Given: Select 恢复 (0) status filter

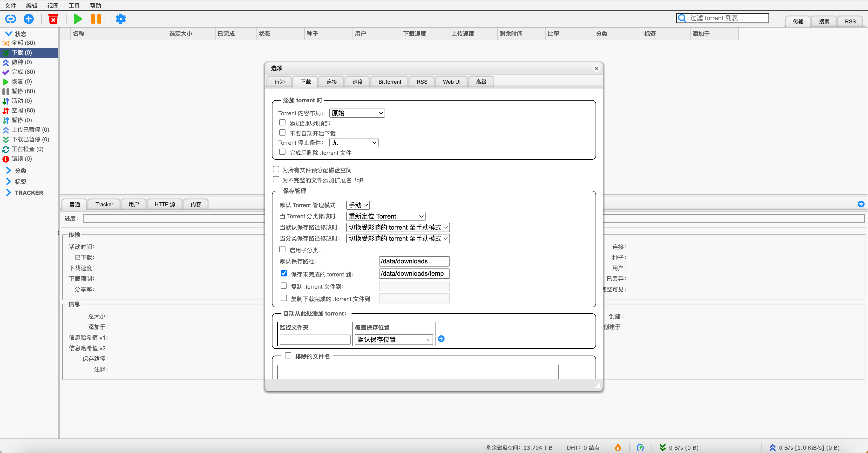Looking at the screenshot, I should tap(29, 82).
